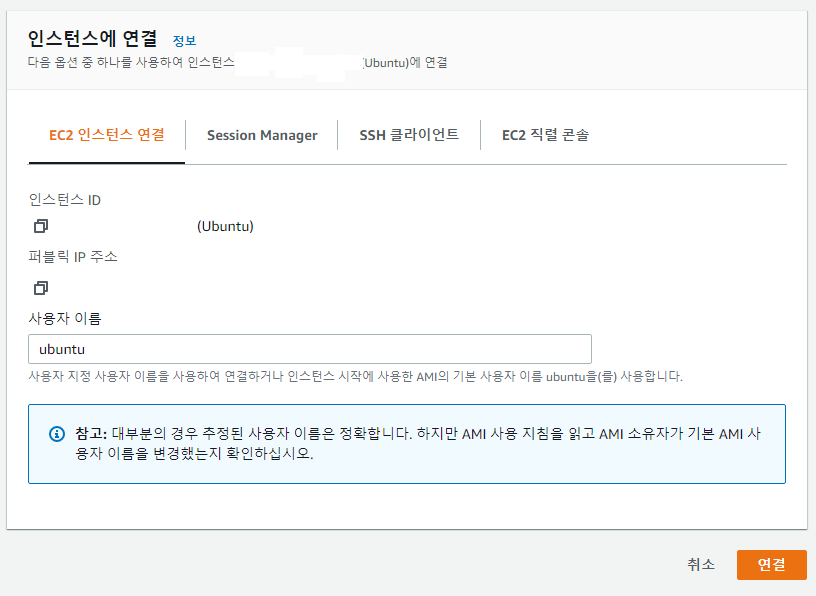
Task: Click the orange 연결 button
Action: [772, 564]
